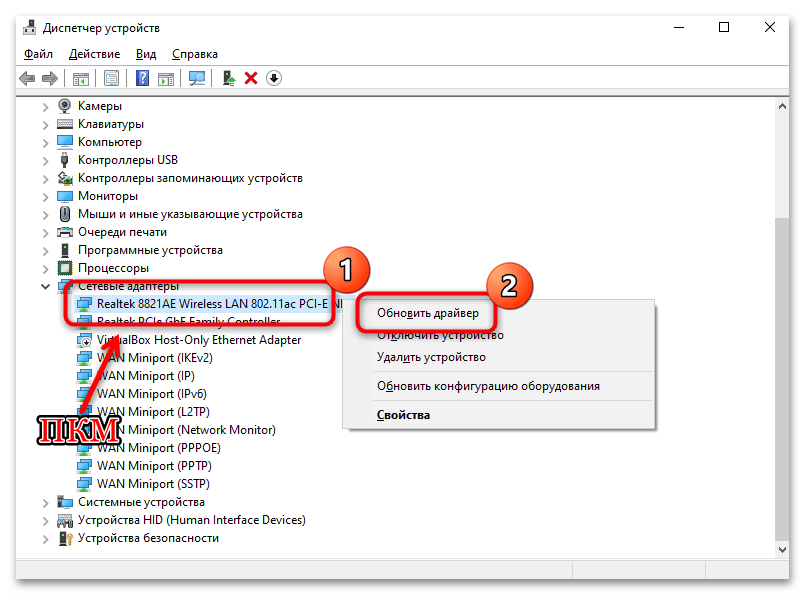This screenshot has width=805, height=595.
Task: Click the Properties sheet toolbar icon
Action: click(x=111, y=78)
